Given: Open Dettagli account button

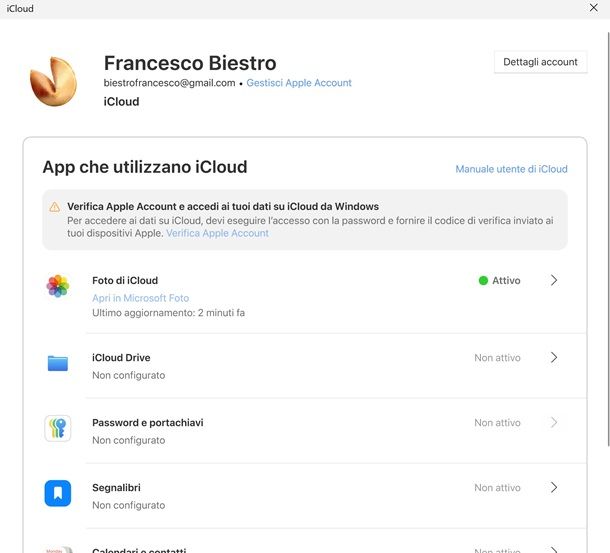Looking at the screenshot, I should click(x=540, y=62).
